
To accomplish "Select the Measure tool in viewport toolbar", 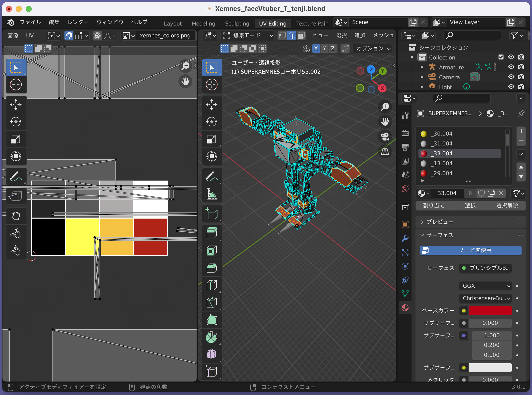I will (x=211, y=194).
